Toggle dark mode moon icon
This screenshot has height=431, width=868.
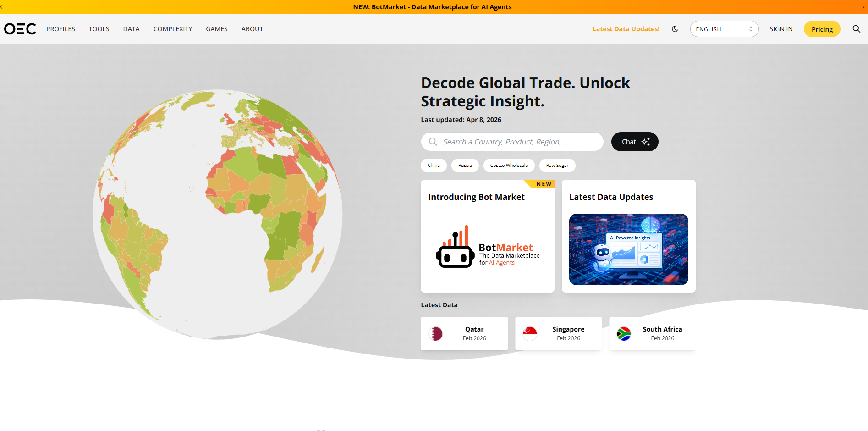(x=675, y=29)
